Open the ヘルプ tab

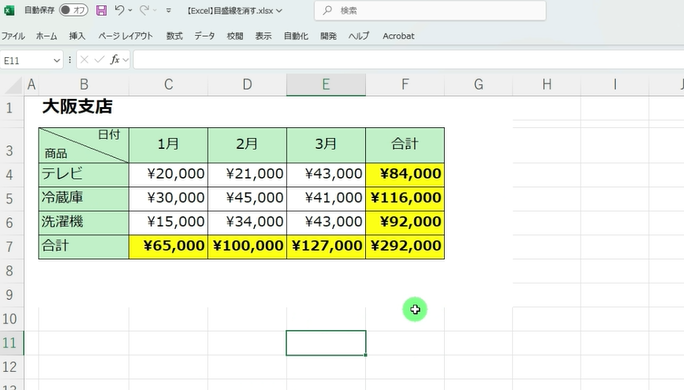pyautogui.click(x=359, y=36)
